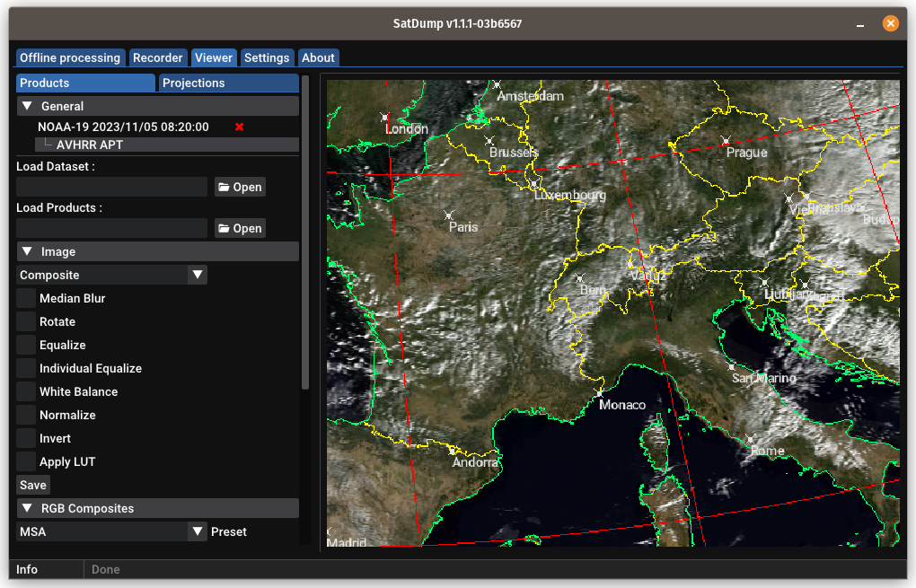Toggle the Rotate checkbox
Screen dimensions: 916x588
point(26,321)
